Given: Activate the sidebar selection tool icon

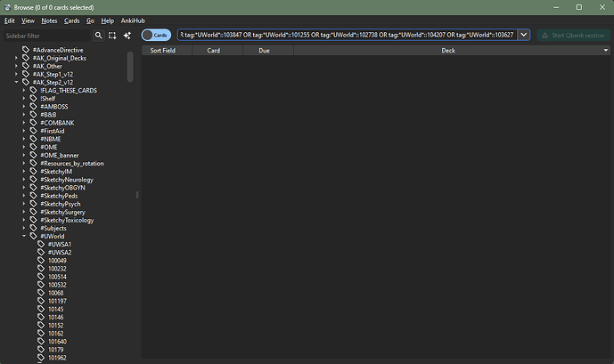Looking at the screenshot, I should tap(111, 35).
